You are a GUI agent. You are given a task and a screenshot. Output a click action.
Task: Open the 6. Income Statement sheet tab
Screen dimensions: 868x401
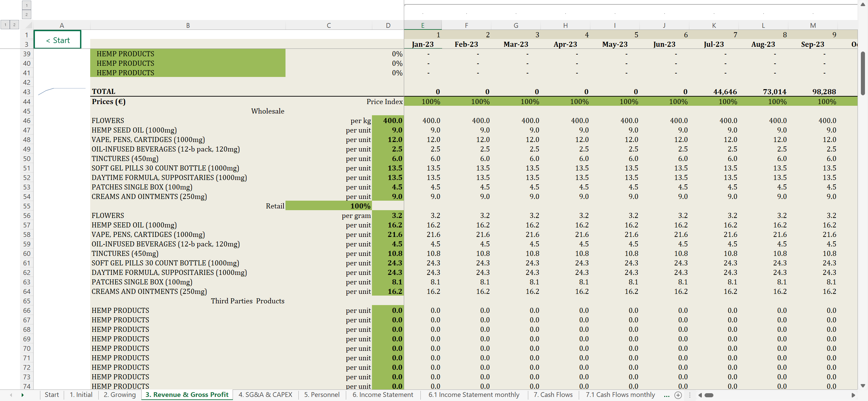tap(383, 395)
